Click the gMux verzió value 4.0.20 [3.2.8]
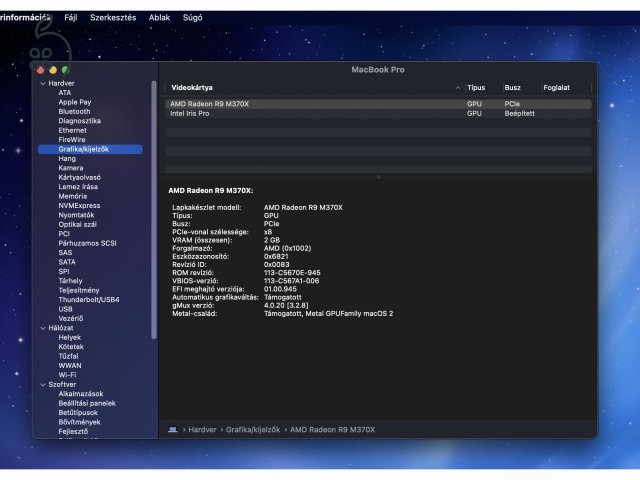 tap(286, 305)
